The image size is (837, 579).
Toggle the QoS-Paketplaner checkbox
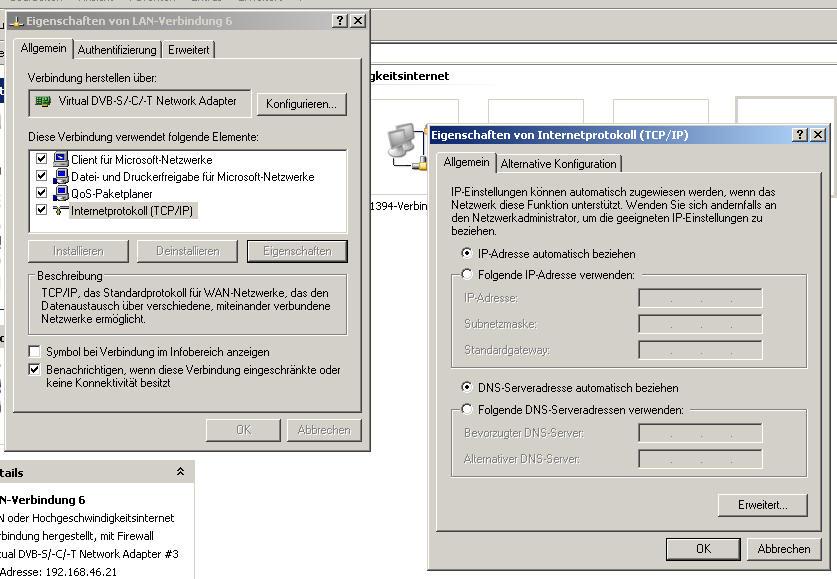click(41, 193)
